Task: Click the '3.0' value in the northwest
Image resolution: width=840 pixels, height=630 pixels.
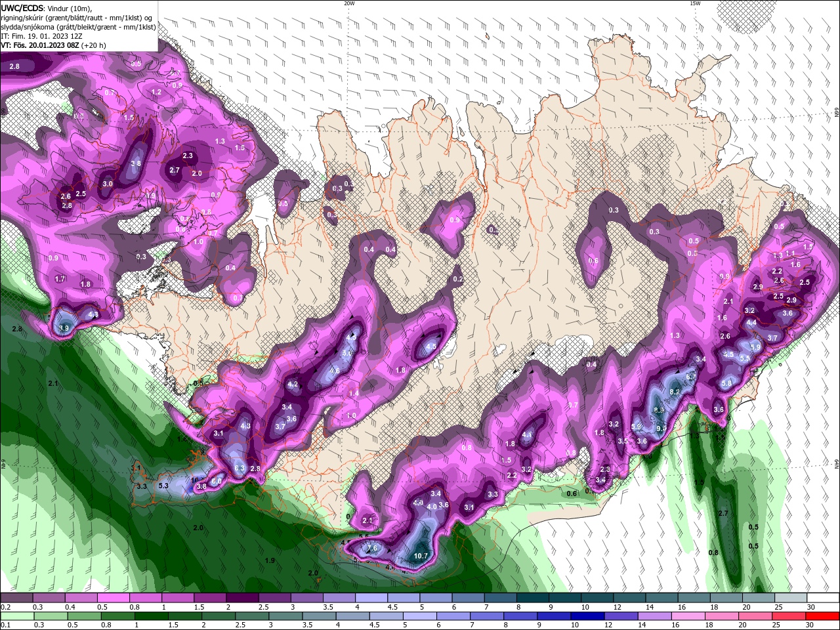Action: [x=107, y=184]
